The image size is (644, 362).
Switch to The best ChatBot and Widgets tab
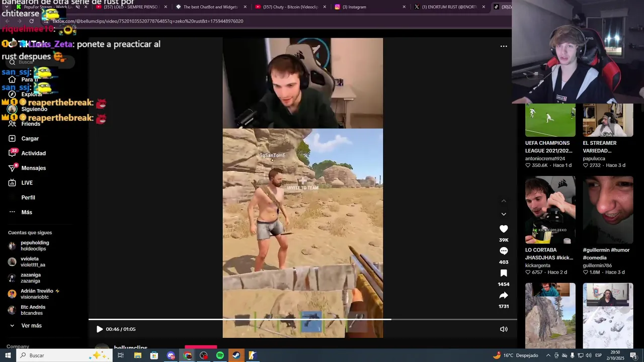pyautogui.click(x=210, y=7)
